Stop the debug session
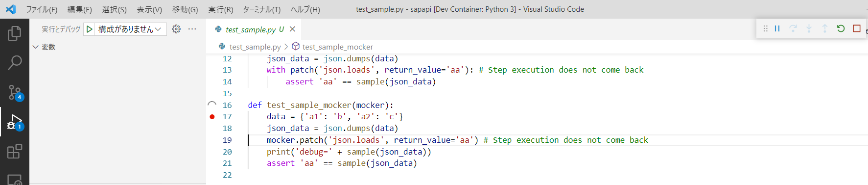868x185 pixels. coord(857,28)
